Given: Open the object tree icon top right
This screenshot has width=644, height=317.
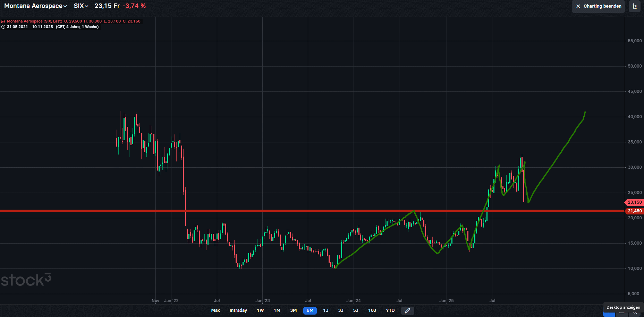Looking at the screenshot, I should (635, 6).
